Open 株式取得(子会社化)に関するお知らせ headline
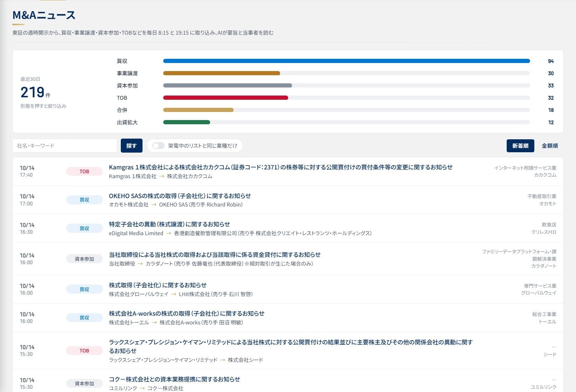Viewport: 576px width, 392px height. (158, 285)
